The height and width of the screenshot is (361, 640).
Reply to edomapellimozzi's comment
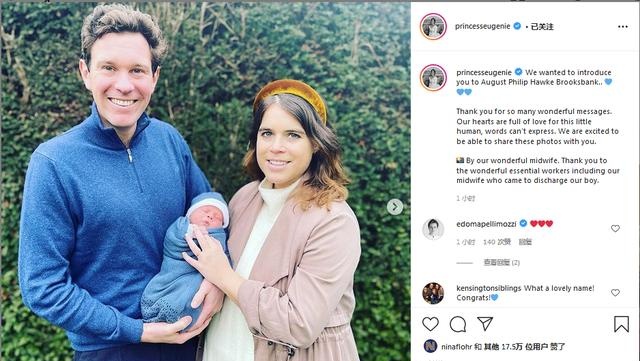(525, 242)
